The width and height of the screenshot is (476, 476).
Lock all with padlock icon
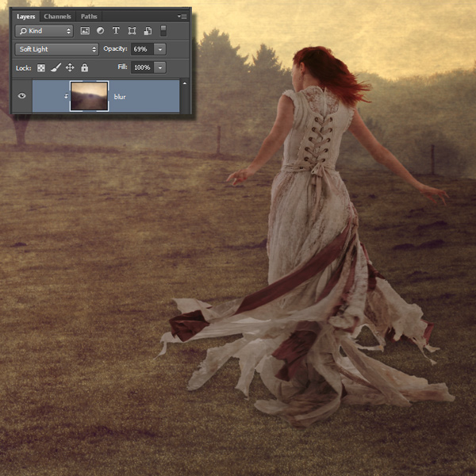coord(85,67)
